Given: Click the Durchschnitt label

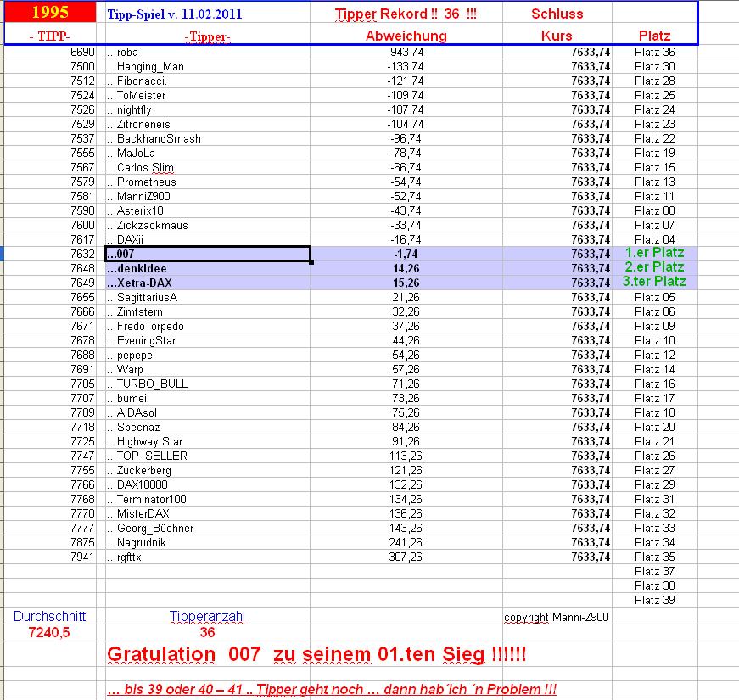Looking at the screenshot, I should pos(49,616).
